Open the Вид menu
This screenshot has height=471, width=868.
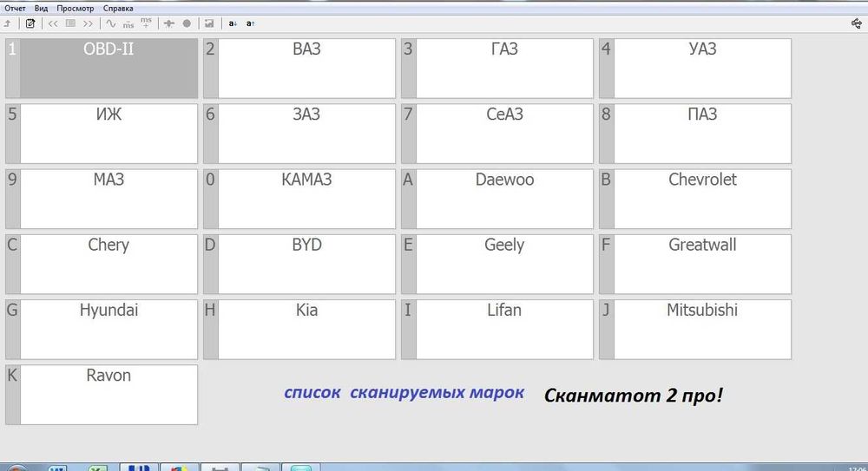point(41,9)
